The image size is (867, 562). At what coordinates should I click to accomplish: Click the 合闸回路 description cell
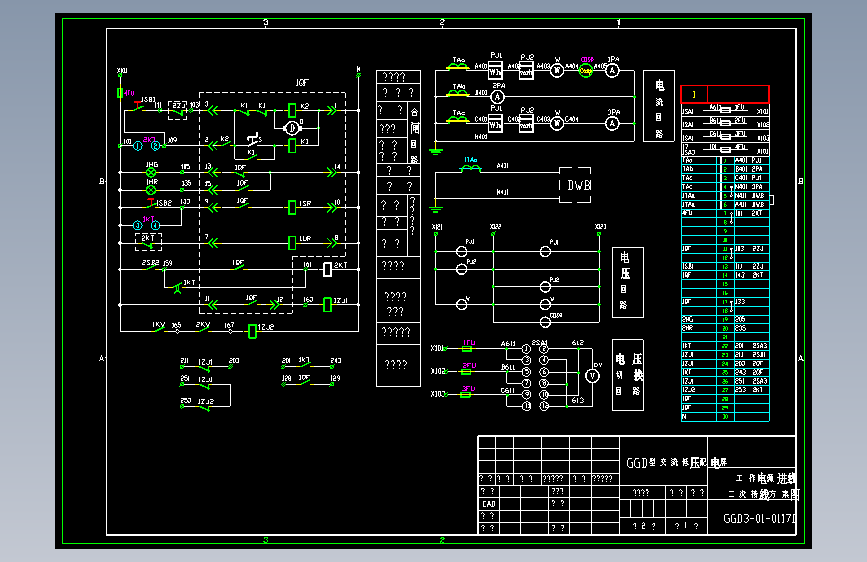point(414,133)
